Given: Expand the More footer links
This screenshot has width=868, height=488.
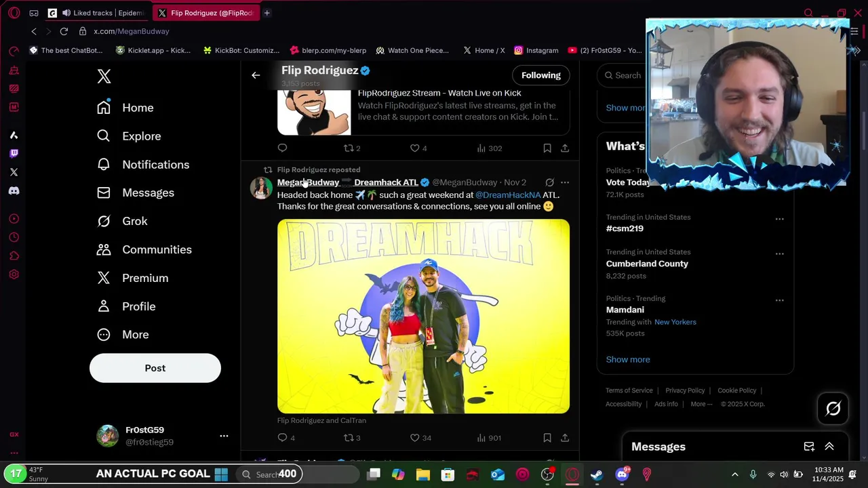Looking at the screenshot, I should click(x=701, y=404).
